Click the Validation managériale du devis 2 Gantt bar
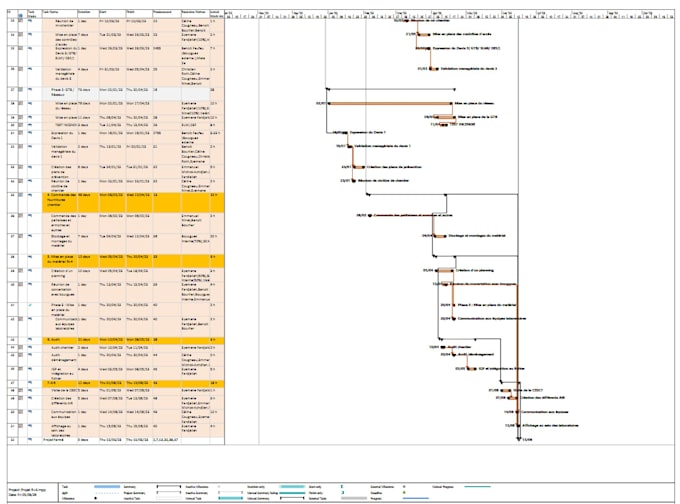Image resolution: width=680 pixels, height=504 pixels. tap(433, 69)
